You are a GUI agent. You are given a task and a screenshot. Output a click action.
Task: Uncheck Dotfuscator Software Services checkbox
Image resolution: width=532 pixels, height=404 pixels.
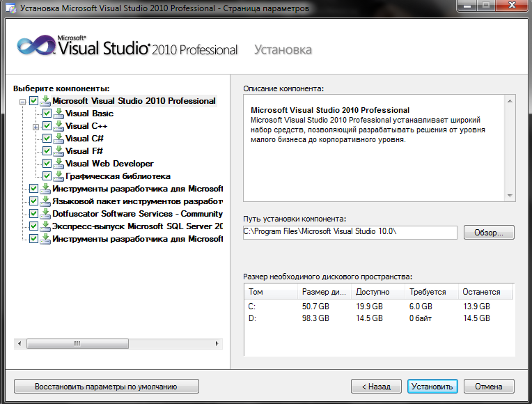pyautogui.click(x=33, y=214)
